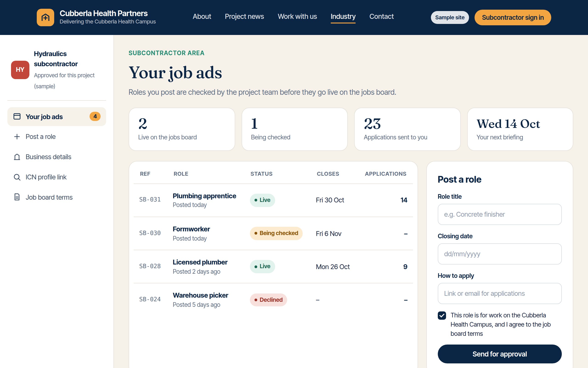Viewport: 588px width, 368px height.
Task: Open the About menu item
Action: pos(202,17)
